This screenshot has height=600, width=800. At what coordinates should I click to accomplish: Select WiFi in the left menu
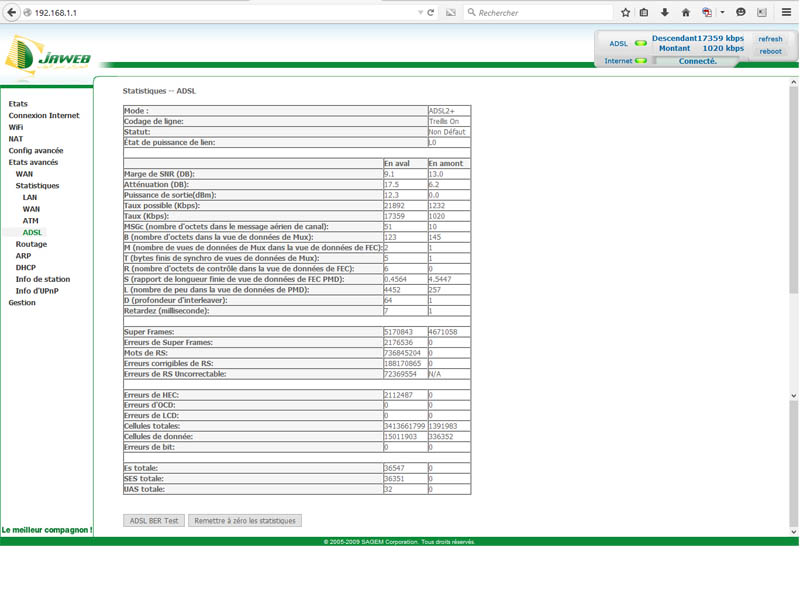click(16, 127)
